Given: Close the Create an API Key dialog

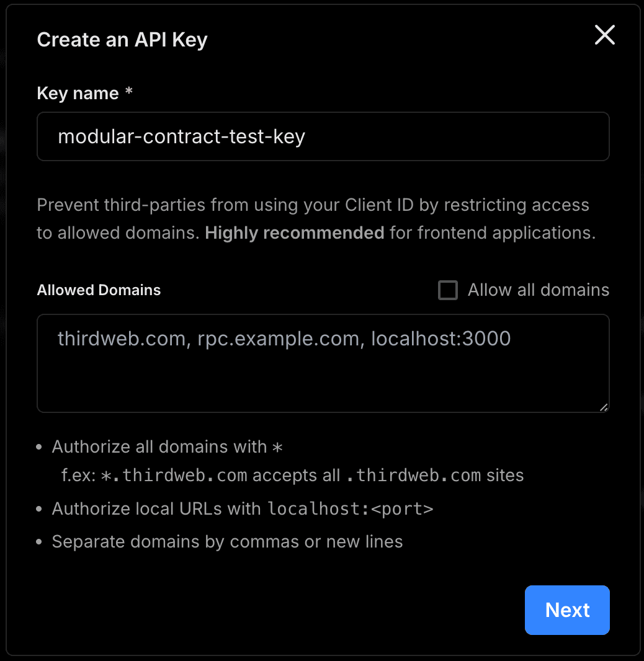Looking at the screenshot, I should 604,35.
